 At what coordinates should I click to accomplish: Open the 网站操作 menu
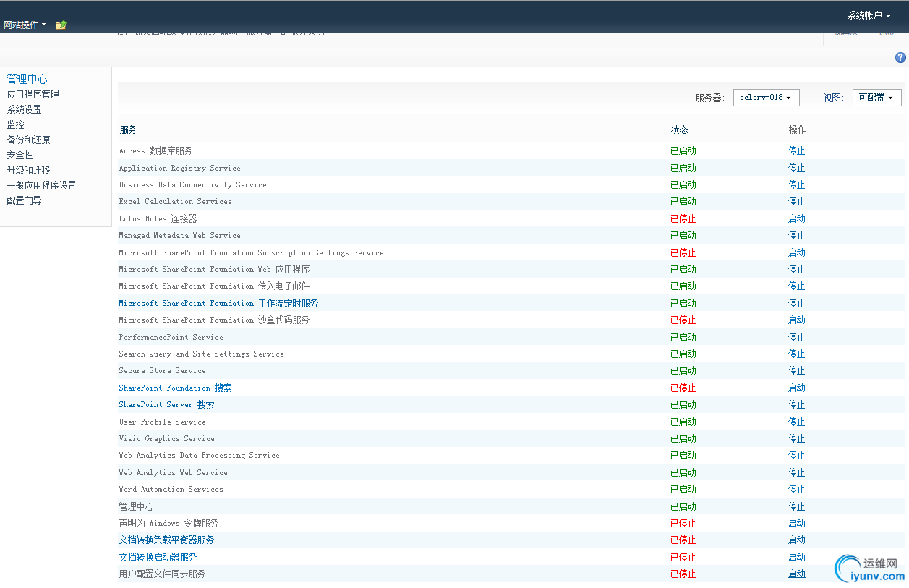pos(25,25)
